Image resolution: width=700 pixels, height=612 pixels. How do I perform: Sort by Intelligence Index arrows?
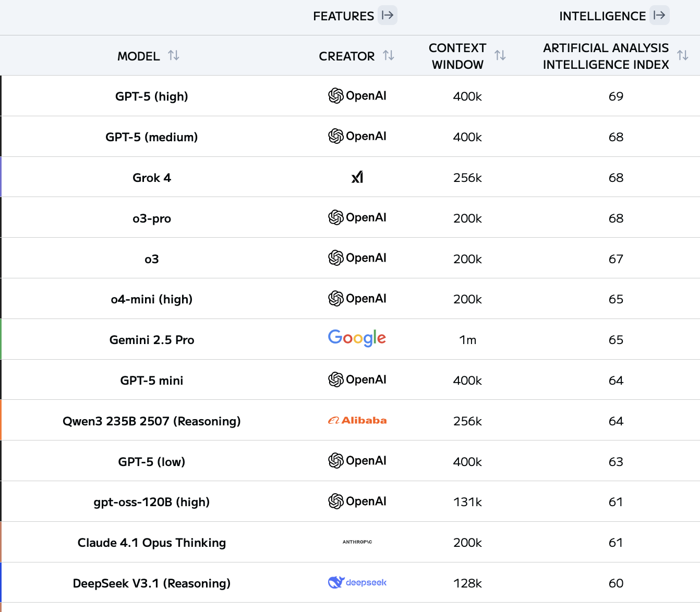click(682, 55)
